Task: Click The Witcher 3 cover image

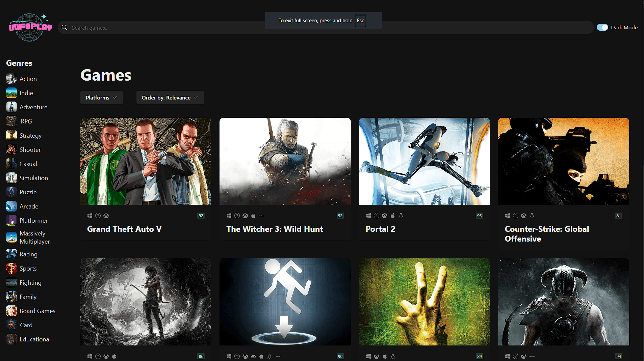Action: pyautogui.click(x=285, y=161)
